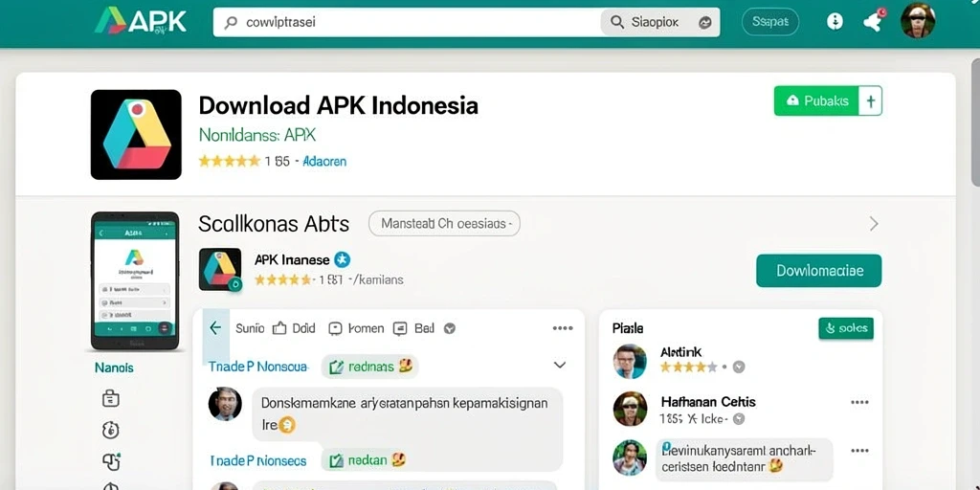Click the timer icon in left sidebar
This screenshot has height=490, width=980.
pyautogui.click(x=110, y=430)
